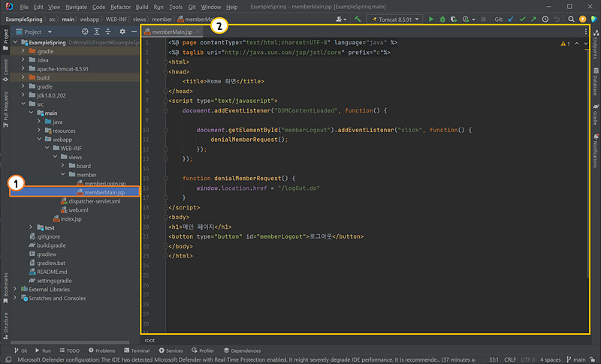Show Git history with the clock icon
This screenshot has width=601, height=364.
545,19
